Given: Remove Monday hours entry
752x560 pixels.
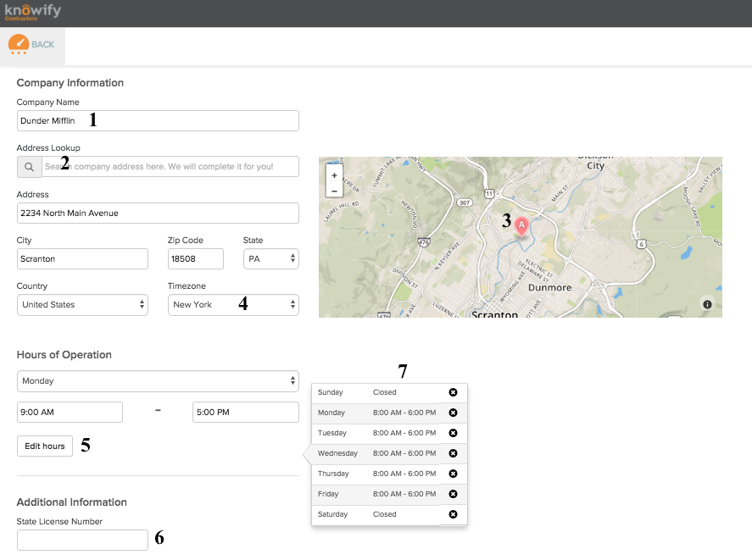Looking at the screenshot, I should tap(453, 413).
